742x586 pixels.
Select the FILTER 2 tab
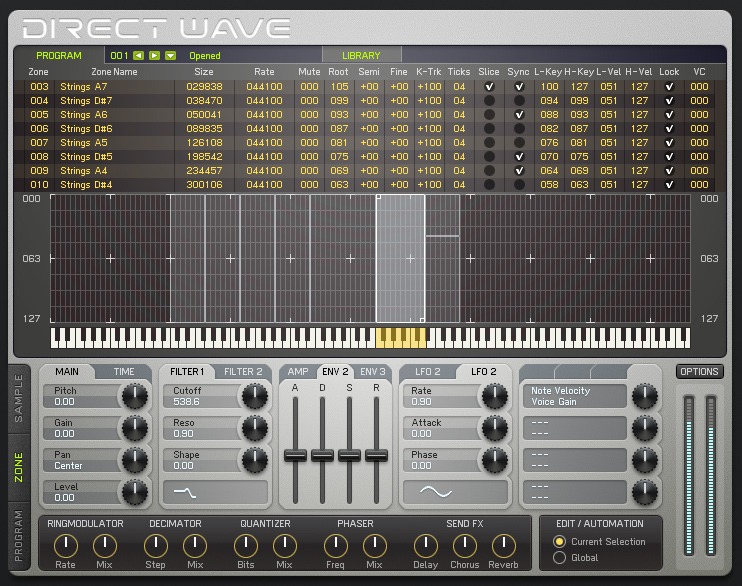point(243,372)
